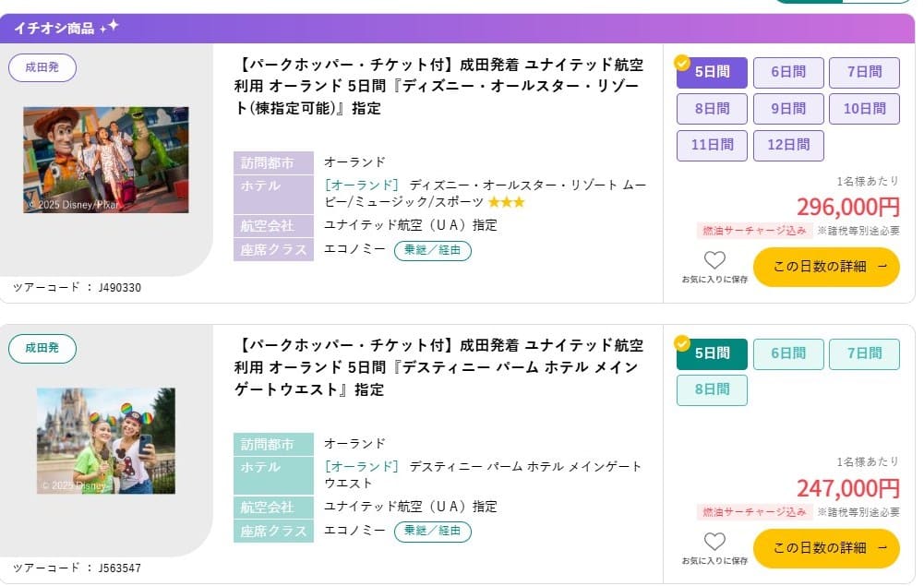Open the Destiny Palm Hotel tour title

pos(439,367)
